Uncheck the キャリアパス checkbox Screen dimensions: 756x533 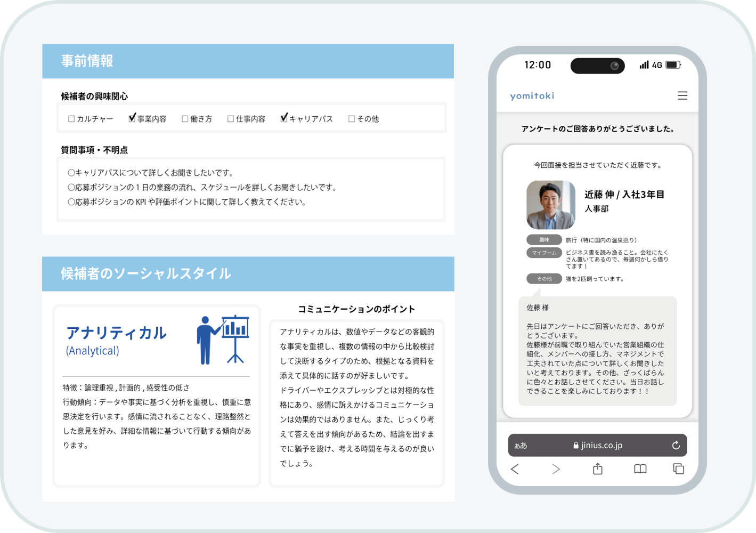284,118
